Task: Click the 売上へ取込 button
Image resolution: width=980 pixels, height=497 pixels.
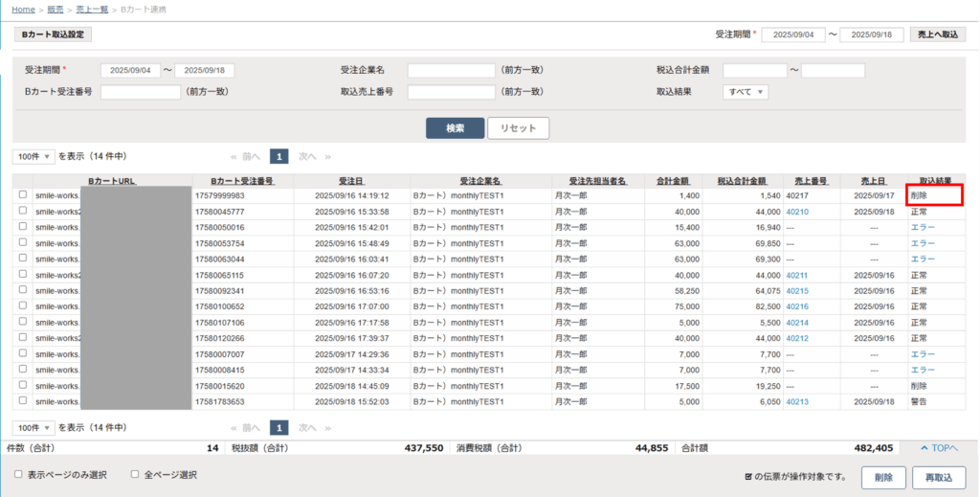Action: coord(936,34)
